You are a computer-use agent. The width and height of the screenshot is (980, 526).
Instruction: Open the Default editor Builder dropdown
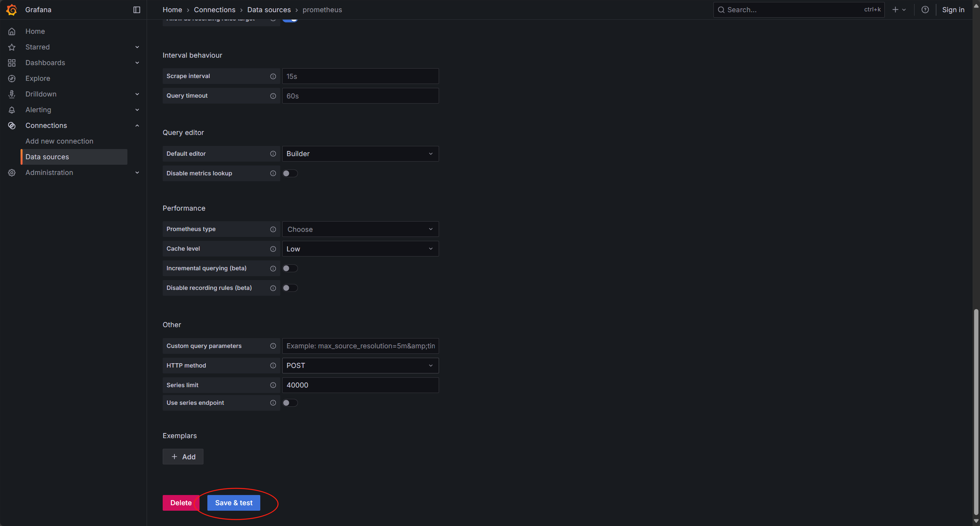tap(360, 154)
